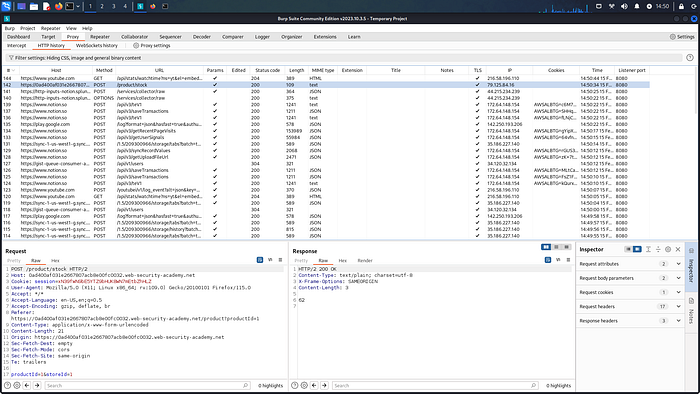Open the volume control in system tray
The height and width of the screenshot is (394, 700).
point(624,6)
